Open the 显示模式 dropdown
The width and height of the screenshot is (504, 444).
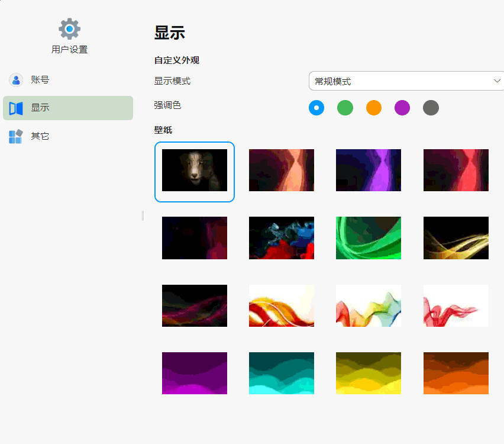point(406,81)
